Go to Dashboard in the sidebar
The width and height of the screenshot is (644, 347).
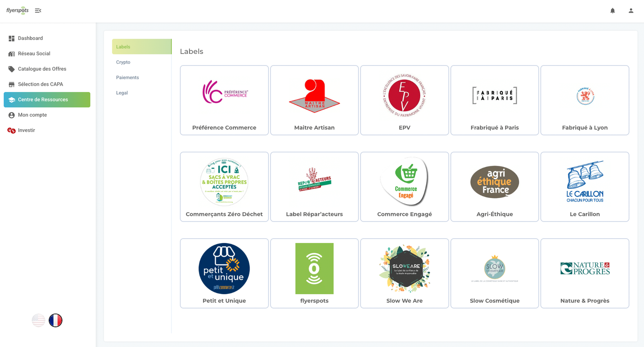(47, 38)
